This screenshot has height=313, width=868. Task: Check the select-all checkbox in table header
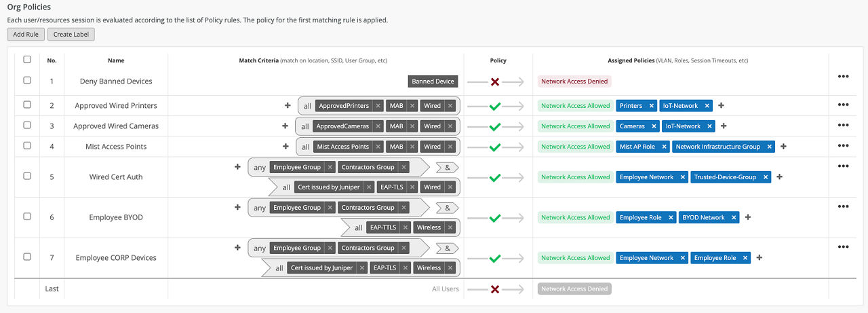[x=27, y=60]
